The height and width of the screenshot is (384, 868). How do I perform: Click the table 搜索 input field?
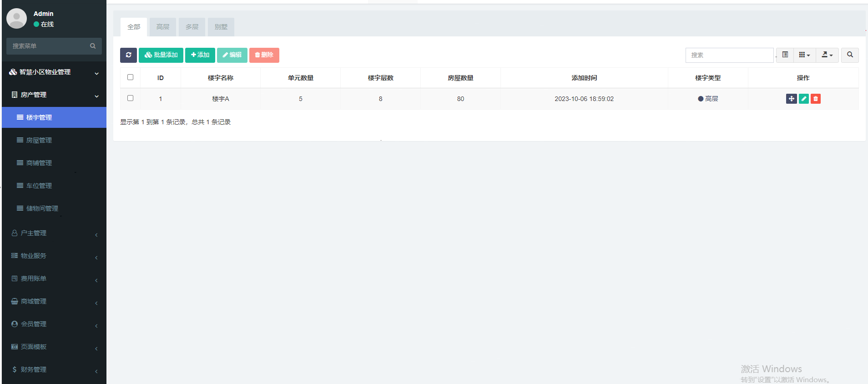[x=729, y=55]
